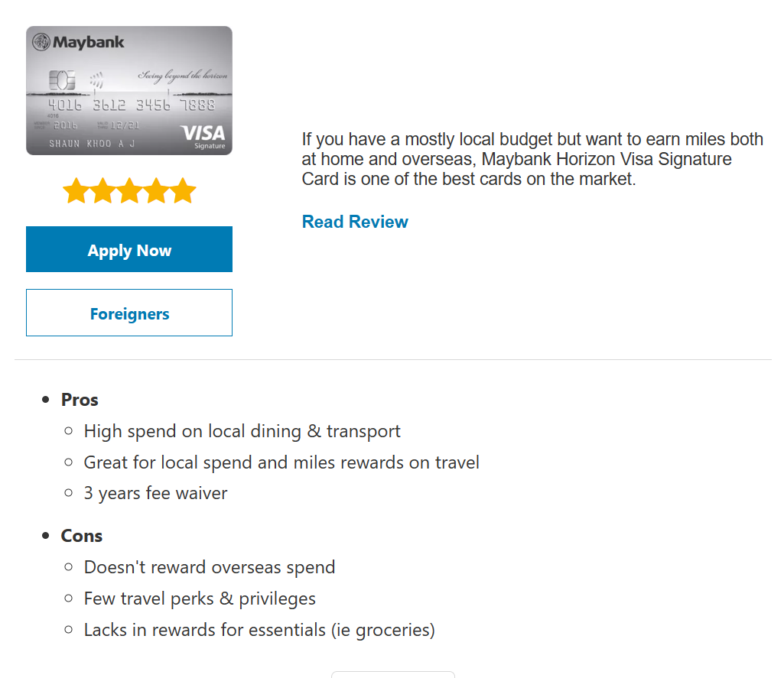Click the card number 4016 3612 3456 7888
The image size is (784, 678).
point(132,105)
